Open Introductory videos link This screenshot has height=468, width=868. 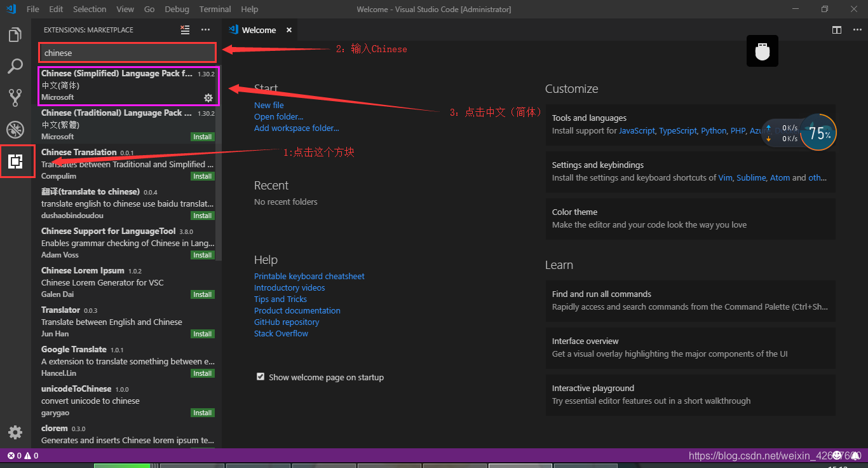(289, 287)
